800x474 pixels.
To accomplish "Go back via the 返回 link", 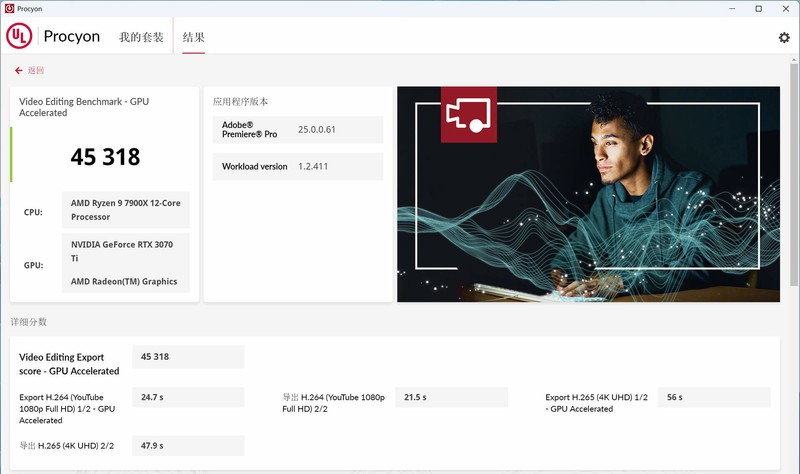I will [x=36, y=70].
